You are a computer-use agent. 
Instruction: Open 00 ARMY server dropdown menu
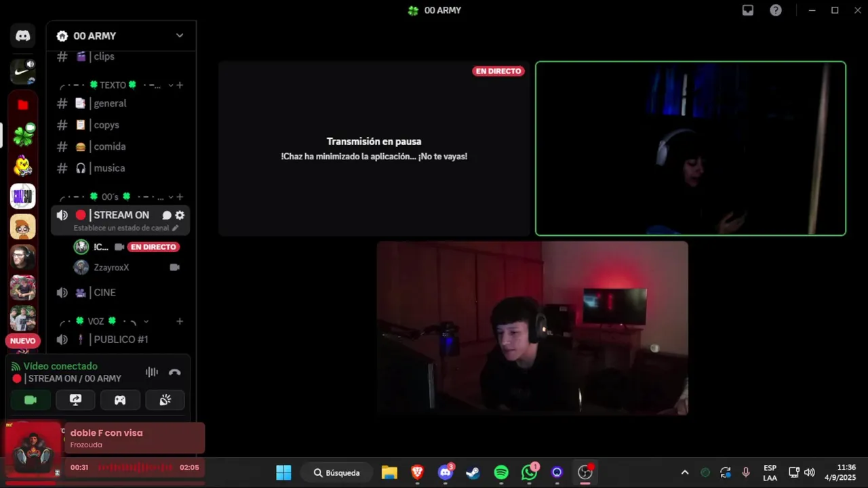(x=180, y=36)
